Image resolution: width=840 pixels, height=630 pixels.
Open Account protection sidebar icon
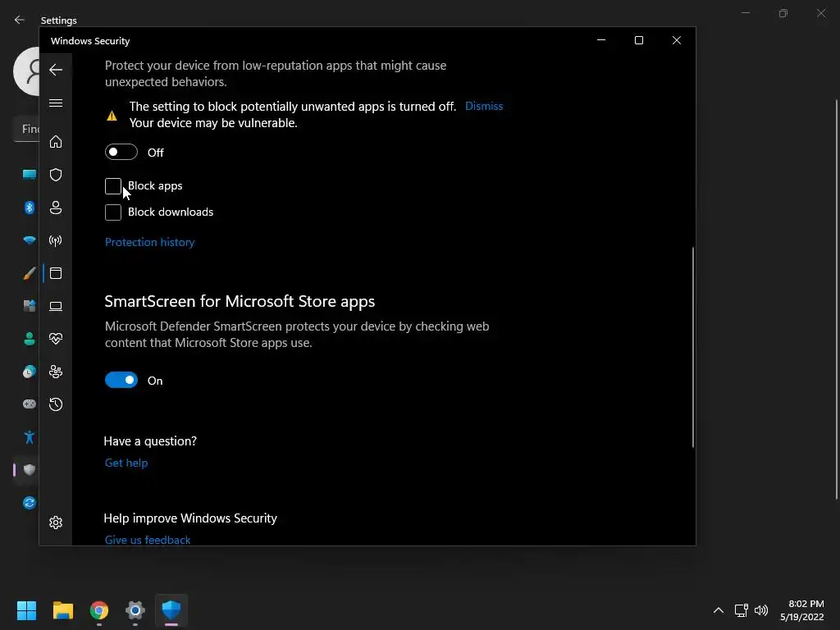click(x=56, y=208)
